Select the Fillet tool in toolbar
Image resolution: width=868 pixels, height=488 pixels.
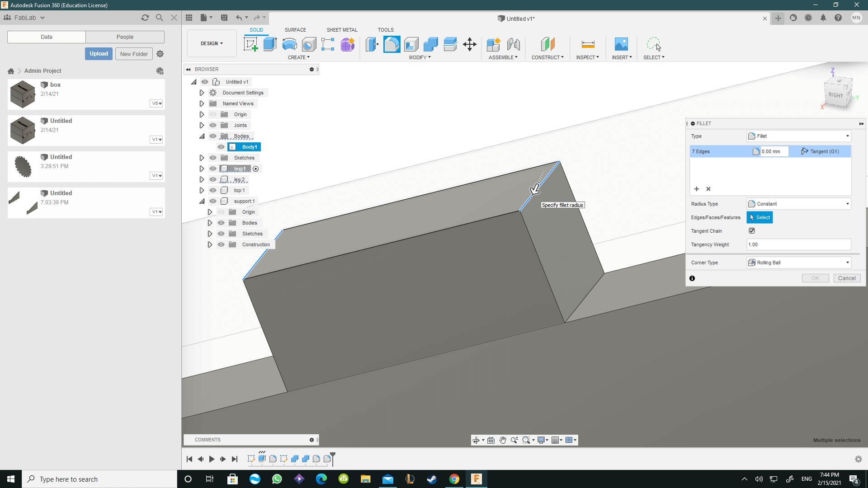[x=392, y=44]
